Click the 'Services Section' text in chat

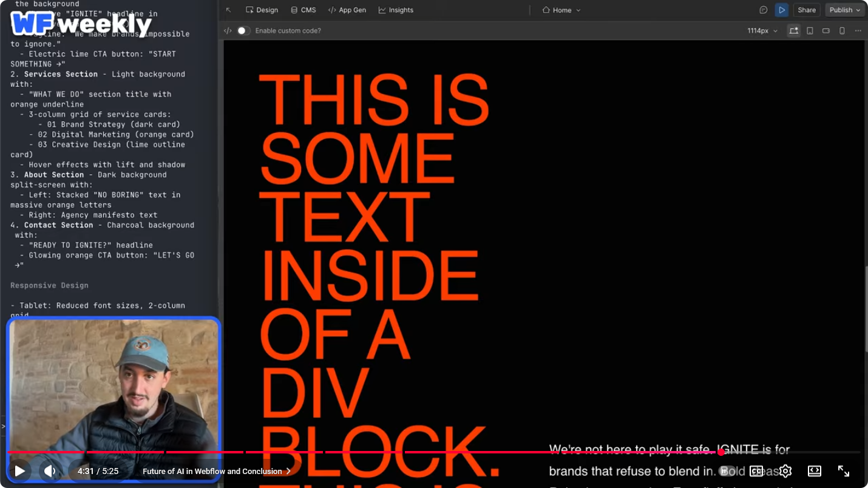(x=61, y=74)
